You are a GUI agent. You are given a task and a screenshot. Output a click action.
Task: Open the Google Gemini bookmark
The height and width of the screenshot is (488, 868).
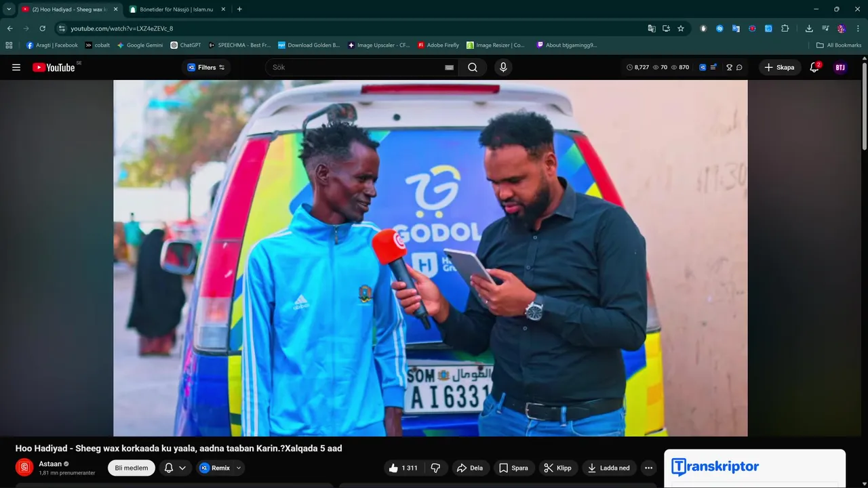pyautogui.click(x=140, y=45)
